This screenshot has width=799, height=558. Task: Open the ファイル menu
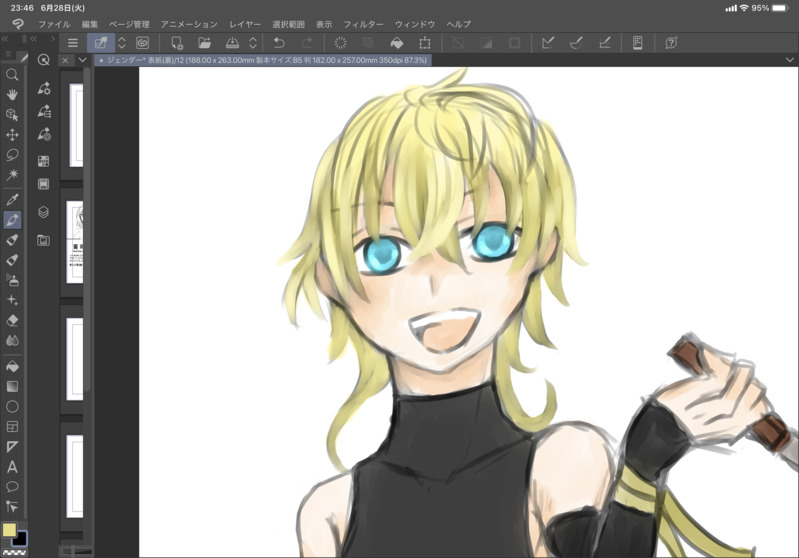pyautogui.click(x=54, y=24)
